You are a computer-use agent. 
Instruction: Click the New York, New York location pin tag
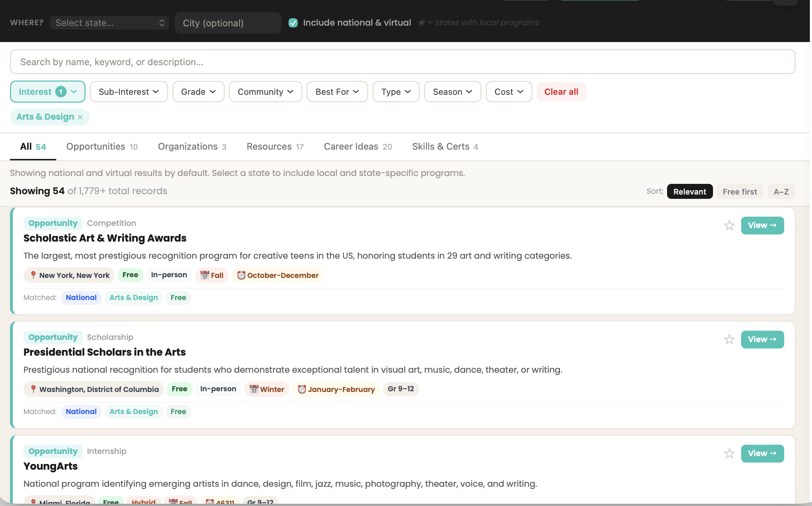coord(69,275)
